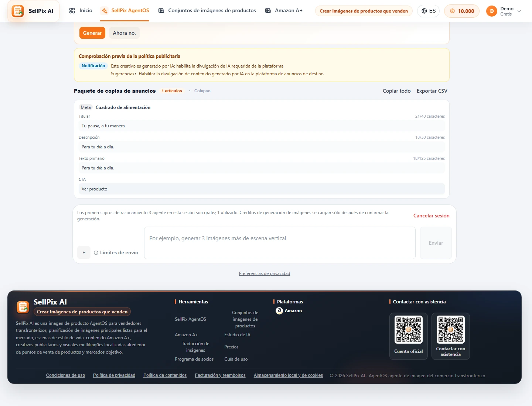
Task: Go to Amazon A+ tab
Action: (284, 11)
